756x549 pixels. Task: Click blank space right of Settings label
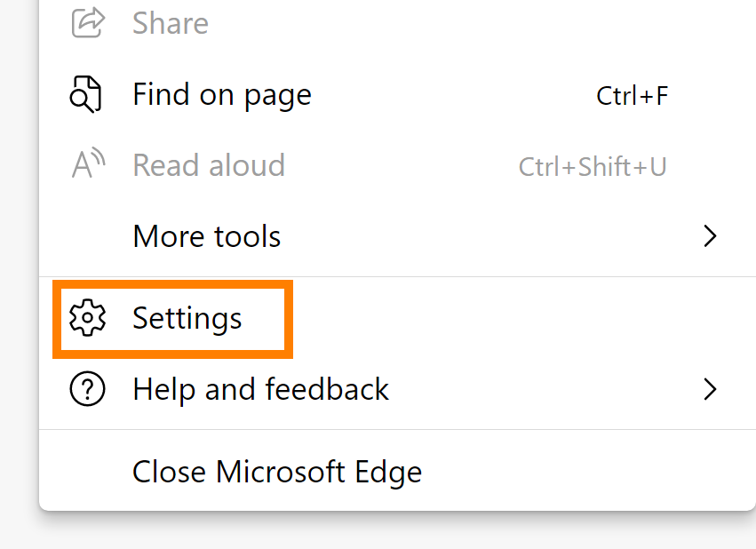tap(497, 318)
